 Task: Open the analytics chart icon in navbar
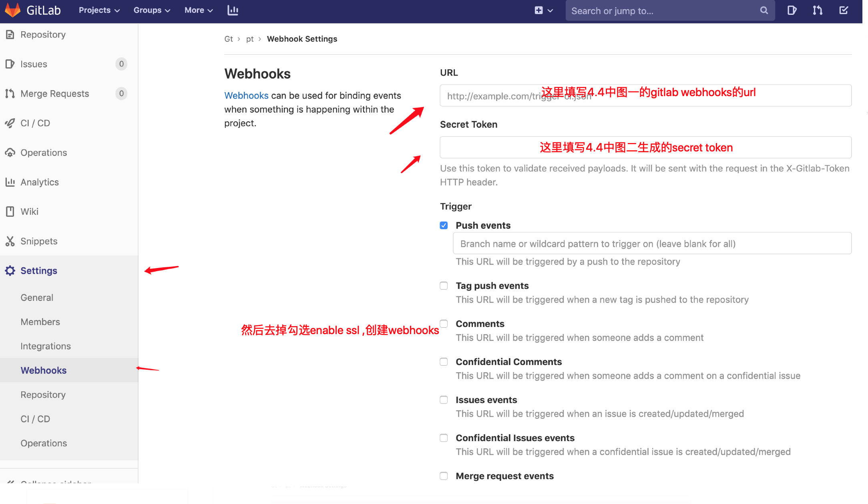[x=233, y=10]
